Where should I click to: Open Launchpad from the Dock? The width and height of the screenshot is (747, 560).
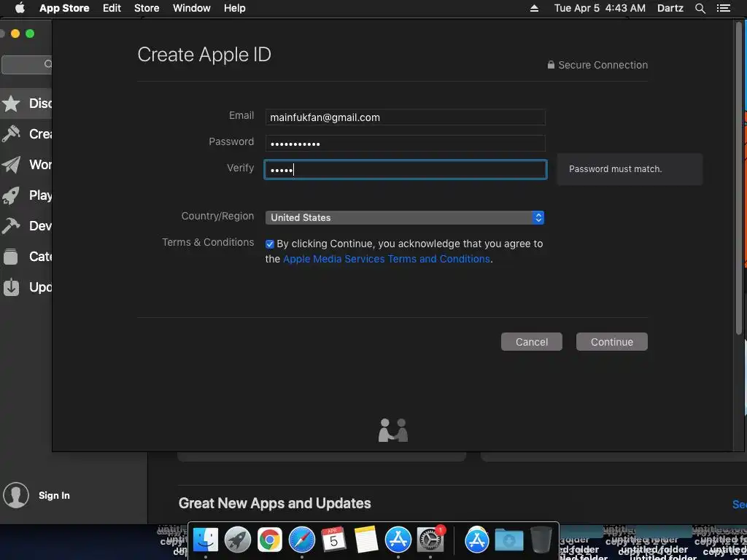(x=238, y=540)
